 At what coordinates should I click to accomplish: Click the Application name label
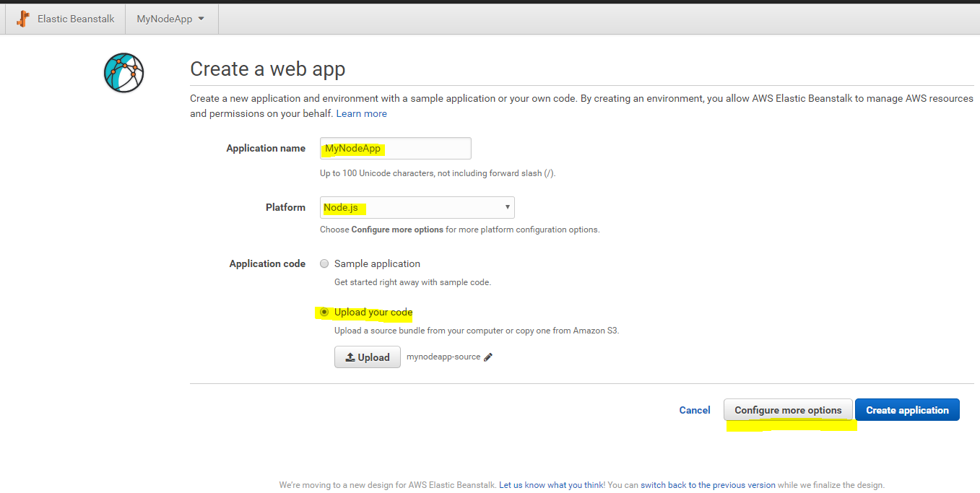266,148
